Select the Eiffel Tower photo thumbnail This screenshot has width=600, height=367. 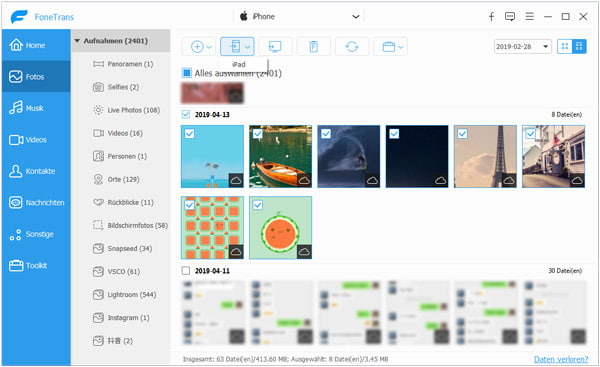(x=485, y=156)
